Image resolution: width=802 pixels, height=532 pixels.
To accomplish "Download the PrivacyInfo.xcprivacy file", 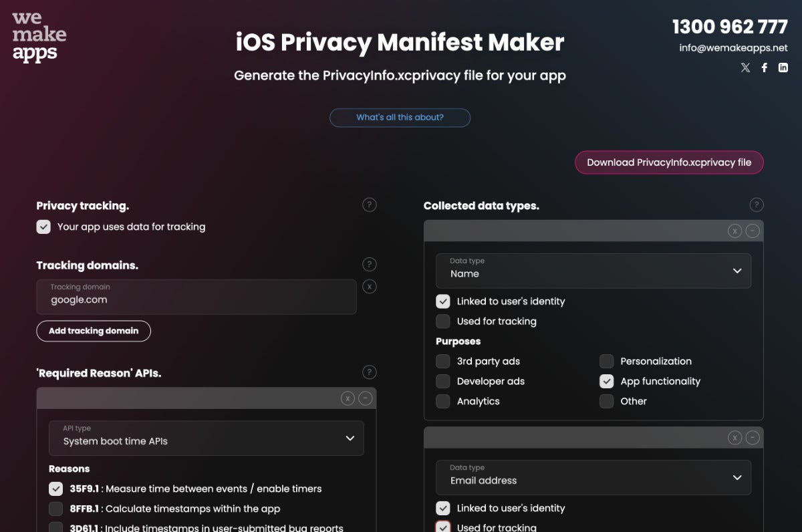I will point(668,162).
